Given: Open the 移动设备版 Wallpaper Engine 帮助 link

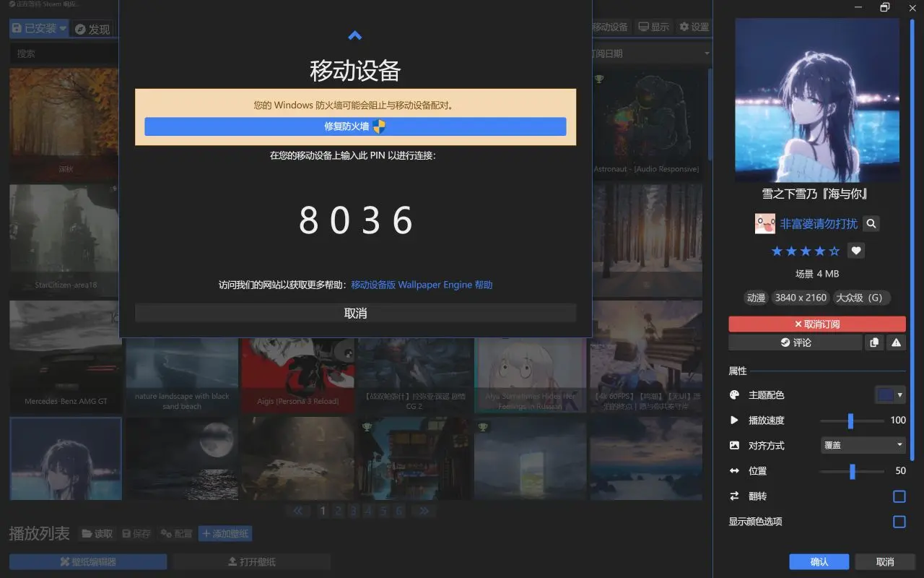Looking at the screenshot, I should 422,285.
